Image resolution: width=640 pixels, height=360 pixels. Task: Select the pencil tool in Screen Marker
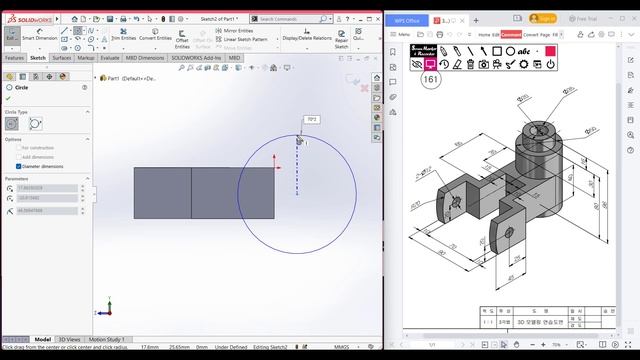pos(443,51)
